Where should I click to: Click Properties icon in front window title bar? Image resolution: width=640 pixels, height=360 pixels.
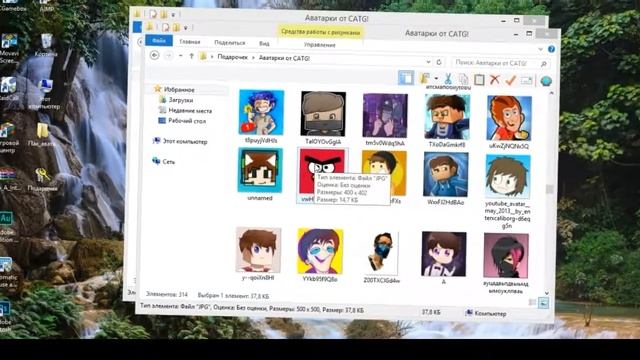tap(165, 27)
